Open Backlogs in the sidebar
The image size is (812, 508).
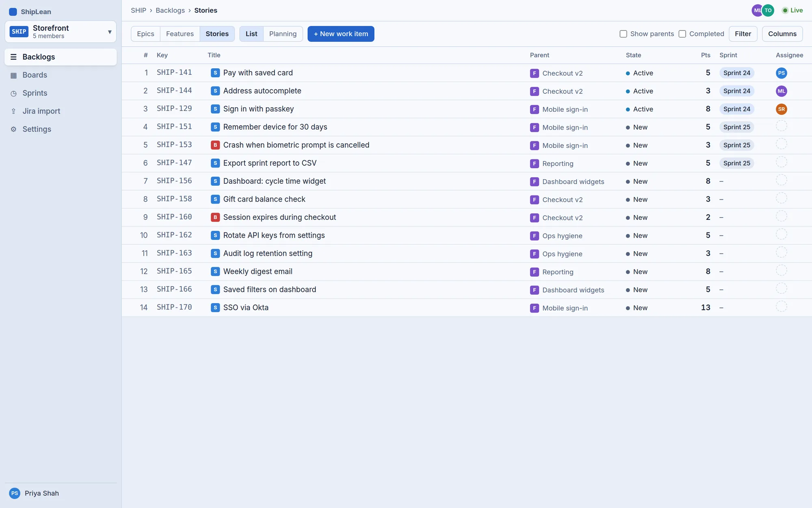(x=60, y=57)
